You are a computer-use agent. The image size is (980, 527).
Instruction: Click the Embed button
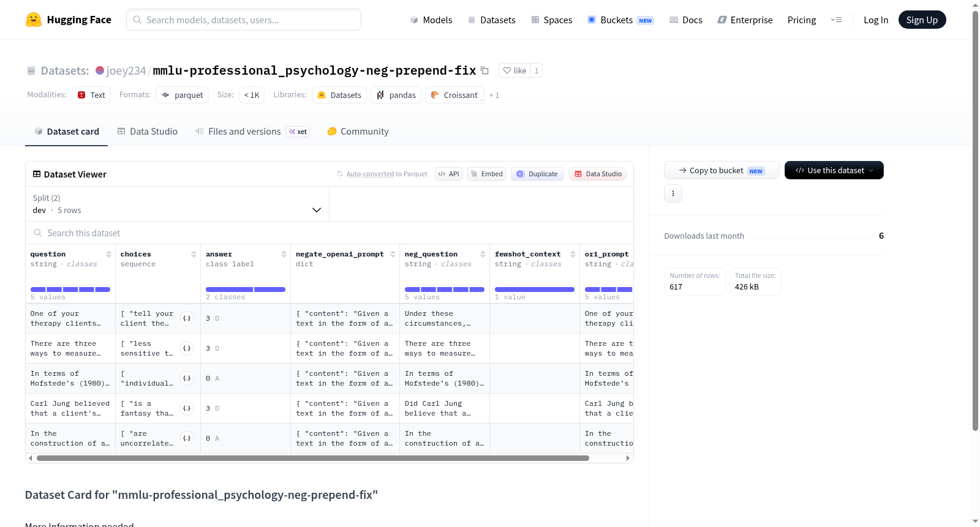point(486,174)
